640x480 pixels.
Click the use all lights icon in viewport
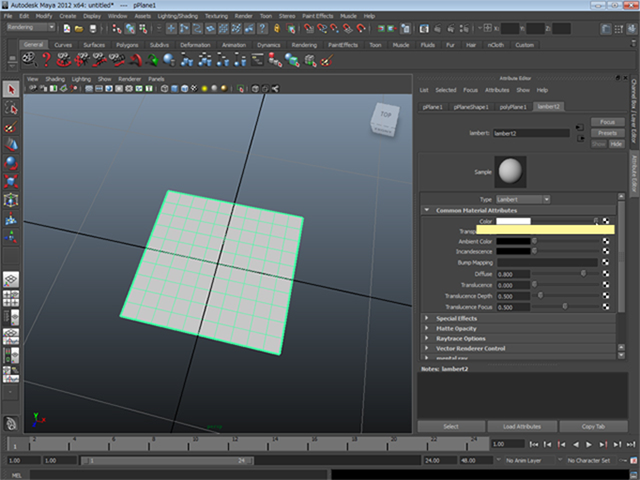pos(204,89)
